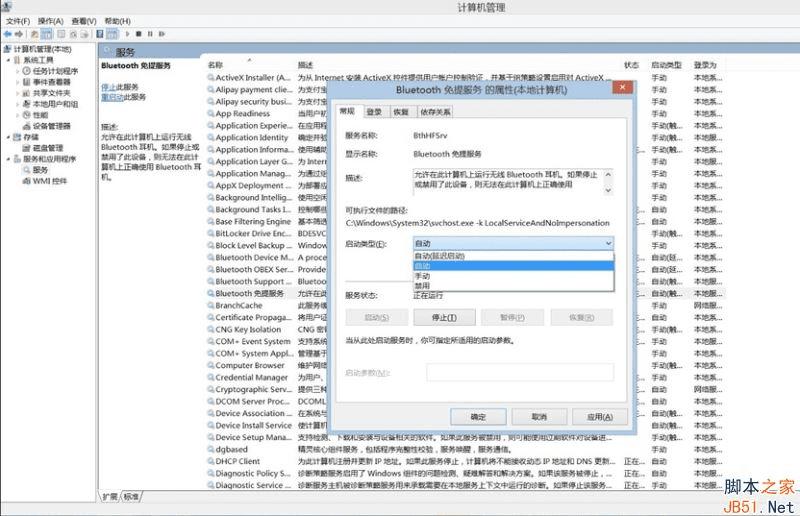Image resolution: width=800 pixels, height=516 pixels.
Task: Expand the 事件查看器 tree node
Action: coord(18,82)
